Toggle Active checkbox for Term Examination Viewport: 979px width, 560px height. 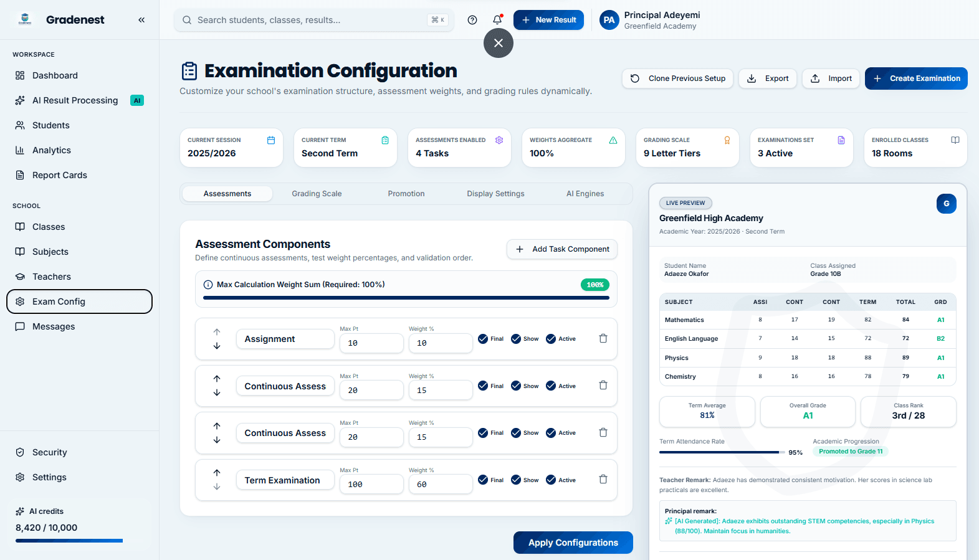(x=551, y=480)
